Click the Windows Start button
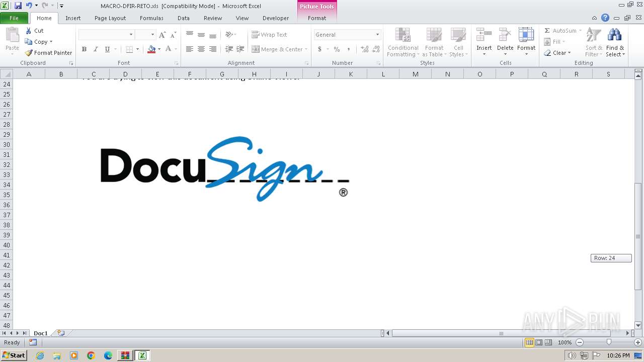 (14, 355)
